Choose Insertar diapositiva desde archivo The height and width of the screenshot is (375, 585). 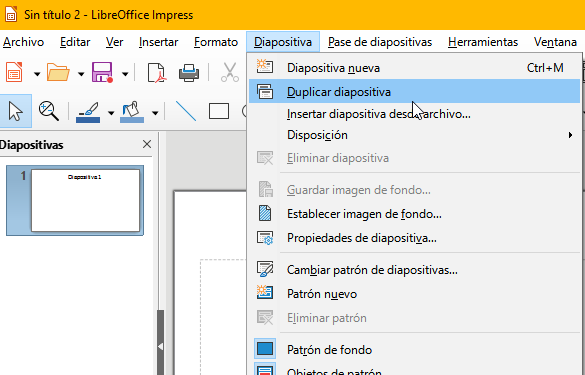click(414, 114)
